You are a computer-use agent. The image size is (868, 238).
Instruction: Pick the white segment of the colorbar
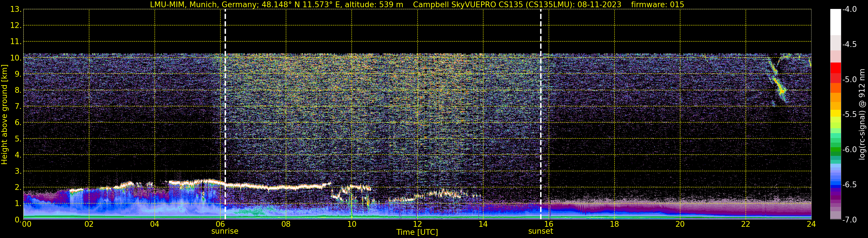pyautogui.click(x=836, y=22)
